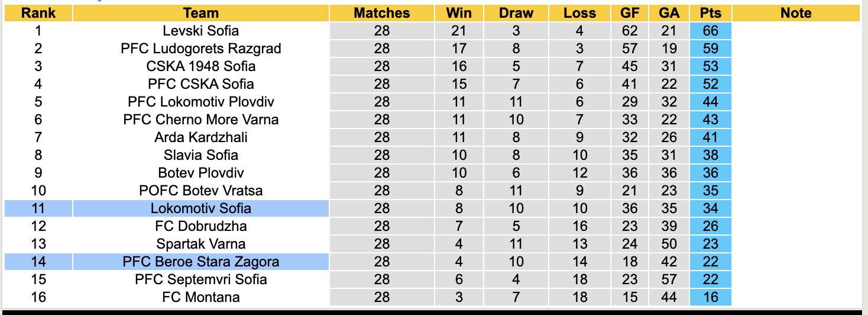Select the Arda Kardzhali team name

pos(201,137)
